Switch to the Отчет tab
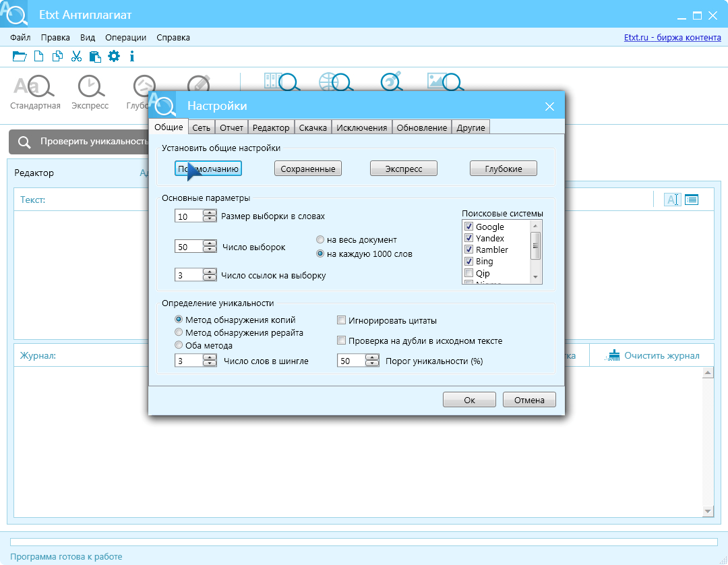The image size is (728, 565). [x=232, y=127]
